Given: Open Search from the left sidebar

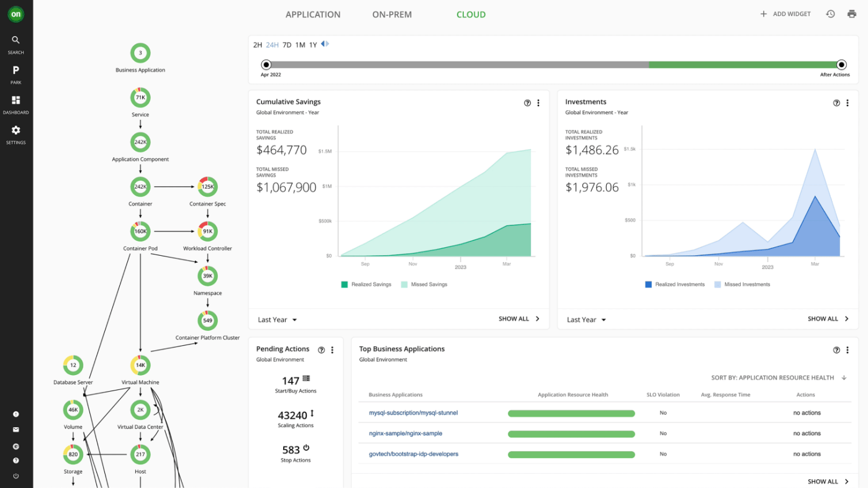Looking at the screenshot, I should (x=16, y=44).
